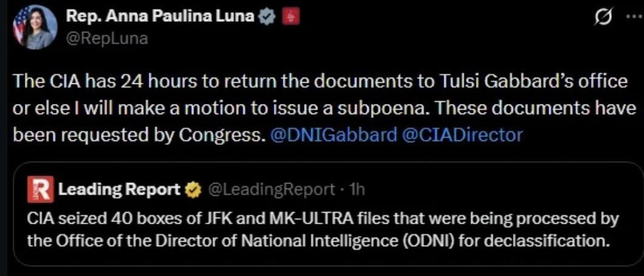
Task: Visit the @RepLuna handle
Action: click(107, 39)
